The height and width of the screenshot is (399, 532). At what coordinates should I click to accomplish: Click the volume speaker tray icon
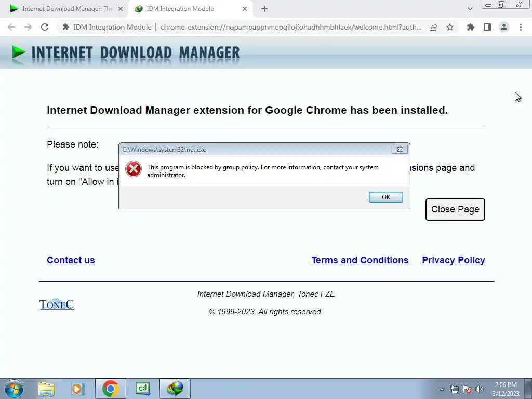480,389
